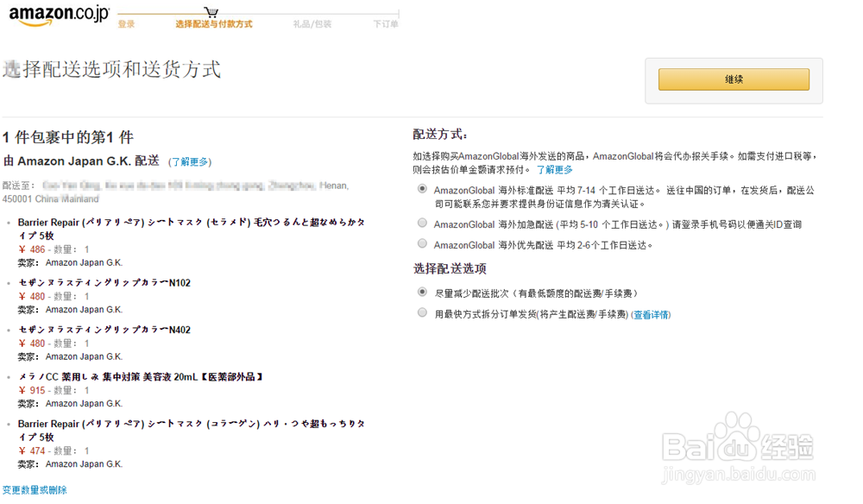Open 了解更多 link in 配送方式 description

[554, 169]
